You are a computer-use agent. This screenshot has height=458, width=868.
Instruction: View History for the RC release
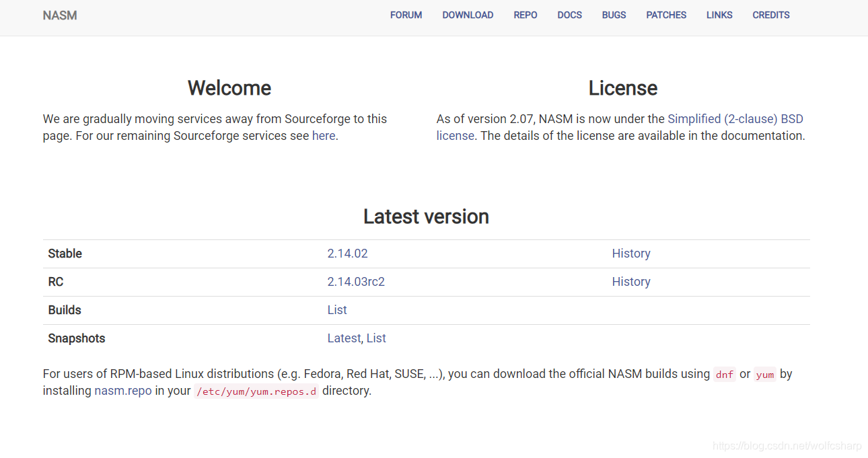631,282
